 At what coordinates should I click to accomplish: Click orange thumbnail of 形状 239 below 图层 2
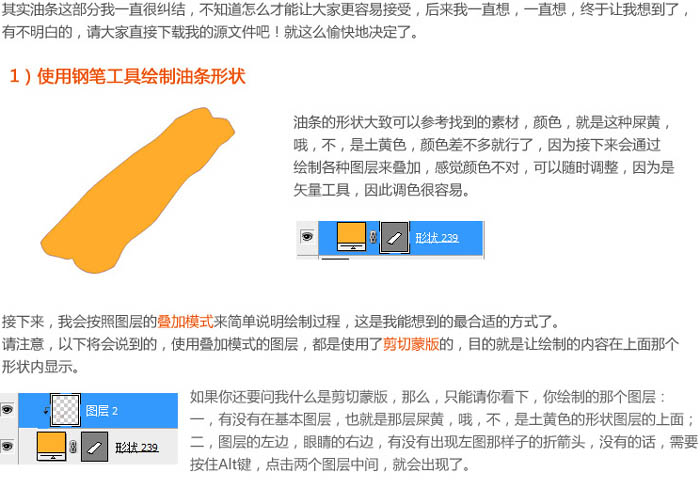click(x=51, y=446)
